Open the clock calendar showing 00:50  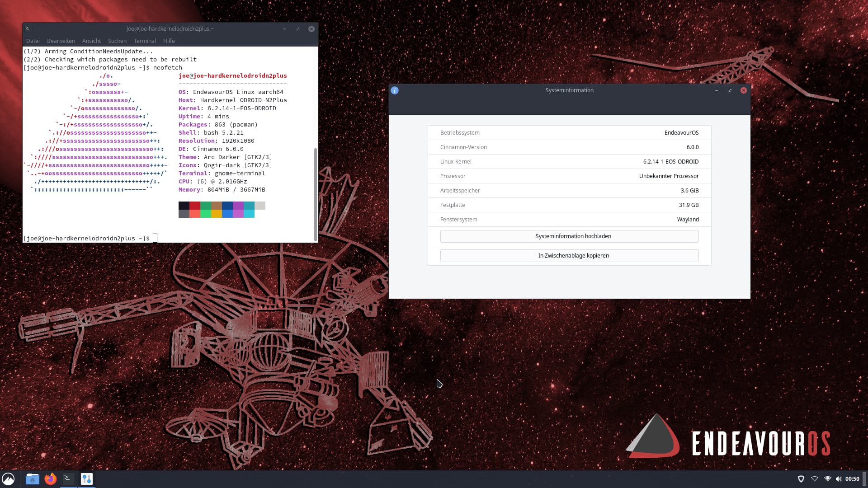coord(852,479)
